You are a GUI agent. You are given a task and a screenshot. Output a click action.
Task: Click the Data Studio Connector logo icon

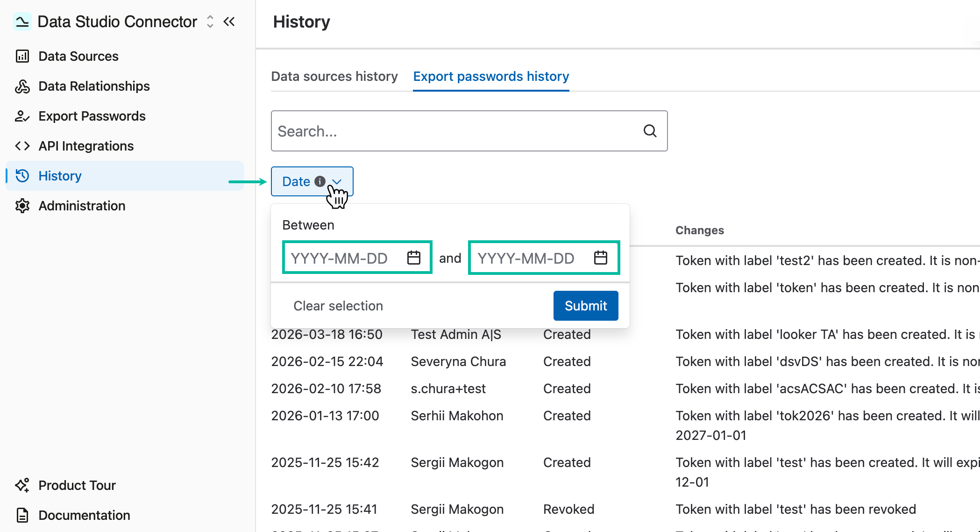click(22, 22)
